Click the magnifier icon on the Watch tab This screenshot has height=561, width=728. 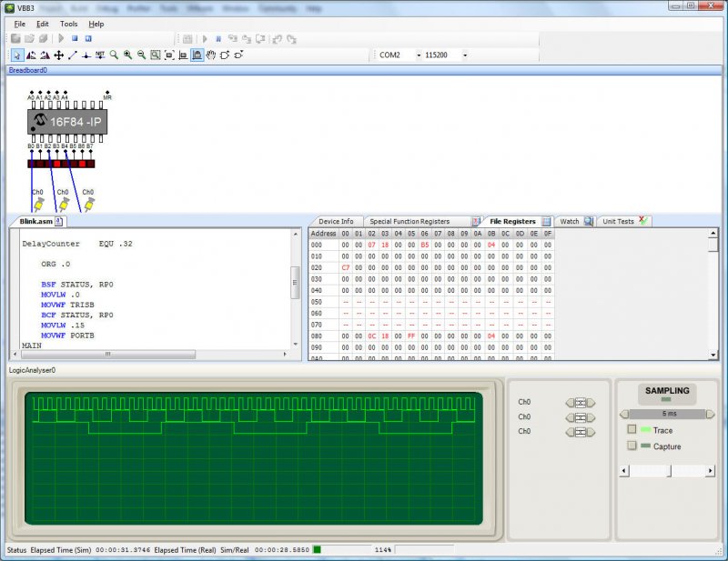588,221
